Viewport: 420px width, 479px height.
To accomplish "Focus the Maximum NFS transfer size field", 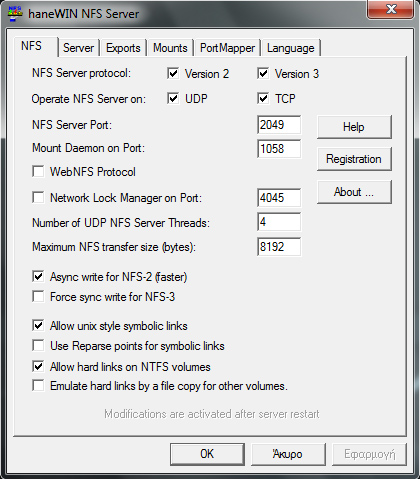I will click(x=279, y=247).
